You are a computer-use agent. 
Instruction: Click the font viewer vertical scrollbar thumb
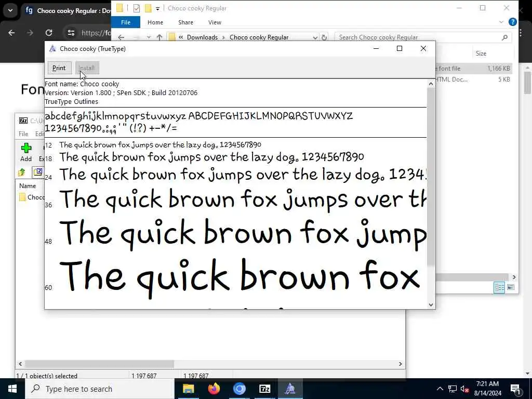pyautogui.click(x=431, y=177)
